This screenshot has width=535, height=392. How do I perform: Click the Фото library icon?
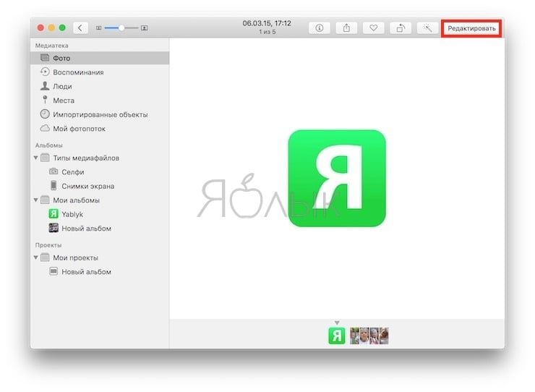[x=45, y=58]
